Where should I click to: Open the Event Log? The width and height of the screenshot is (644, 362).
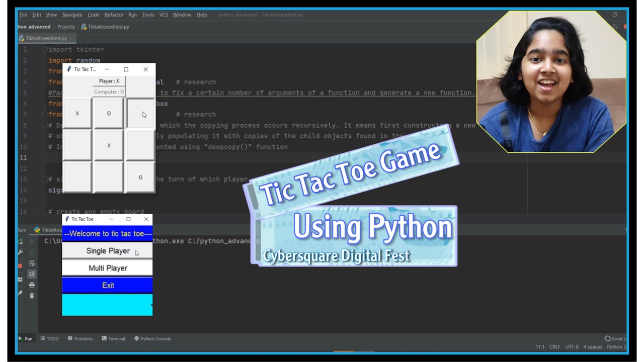pos(616,339)
